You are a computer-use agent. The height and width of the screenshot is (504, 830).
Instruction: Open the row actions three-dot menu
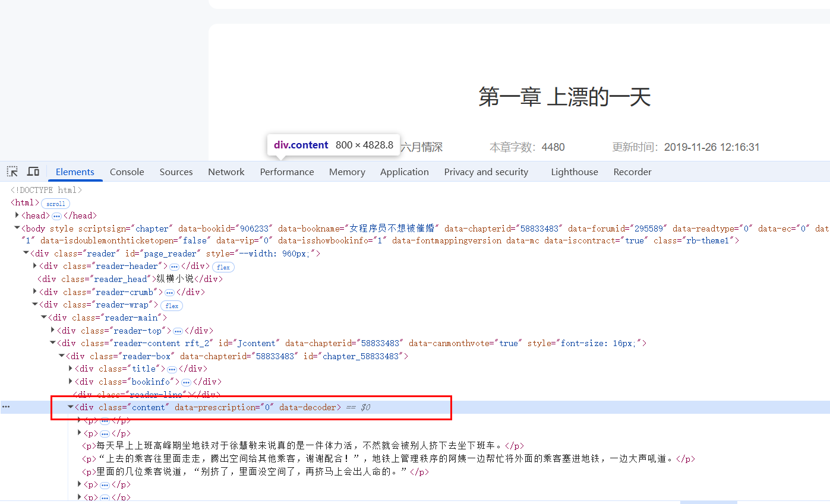point(6,407)
